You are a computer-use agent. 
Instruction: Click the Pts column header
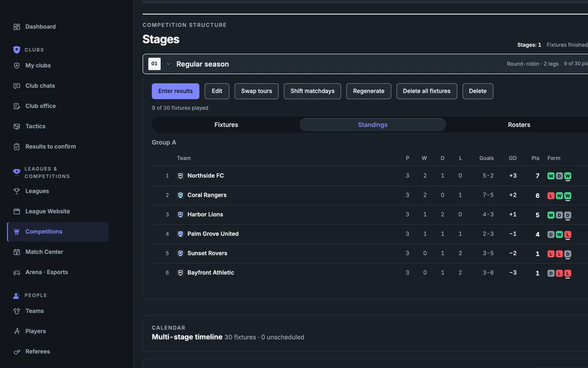[536, 158]
